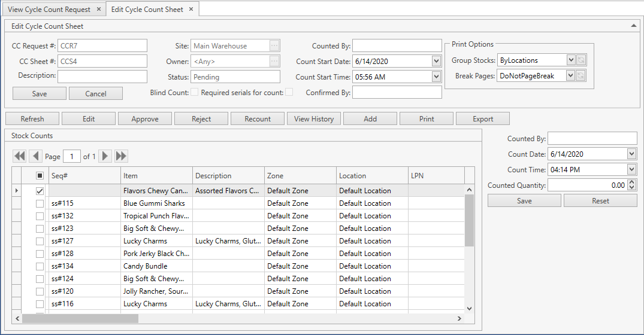Screen dimensions: 644x335
Task: Collapse the Edit Cycle Count Sheet panel
Action: (634, 26)
